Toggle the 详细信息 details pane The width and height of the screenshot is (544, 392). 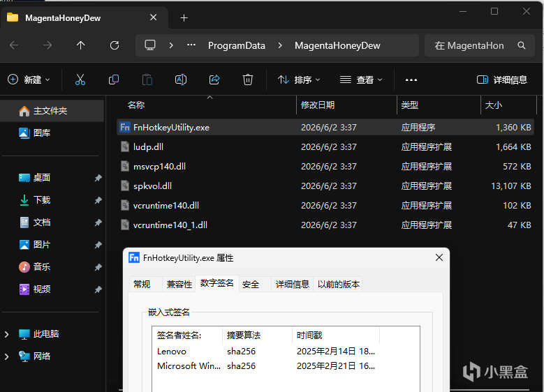502,80
